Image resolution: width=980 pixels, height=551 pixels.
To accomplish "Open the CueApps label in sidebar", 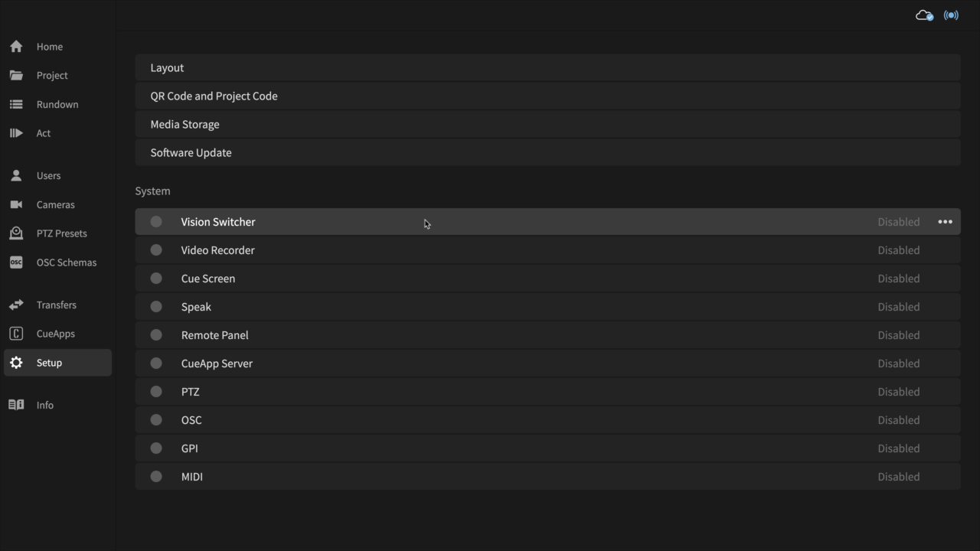I will tap(56, 334).
